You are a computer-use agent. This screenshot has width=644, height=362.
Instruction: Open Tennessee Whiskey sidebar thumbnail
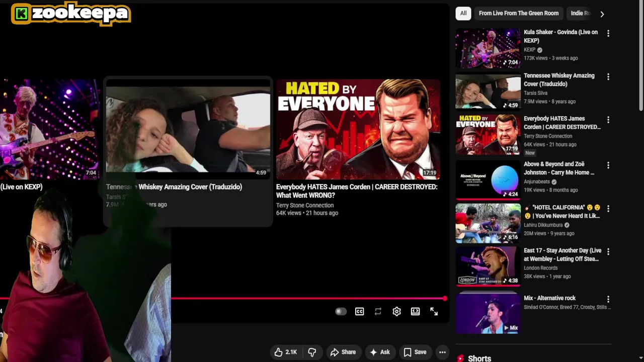click(x=488, y=92)
